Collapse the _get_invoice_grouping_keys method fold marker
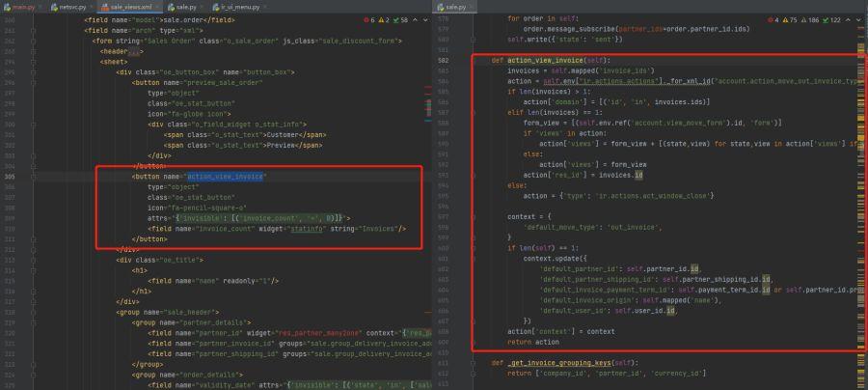868x390 pixels. tap(475, 363)
